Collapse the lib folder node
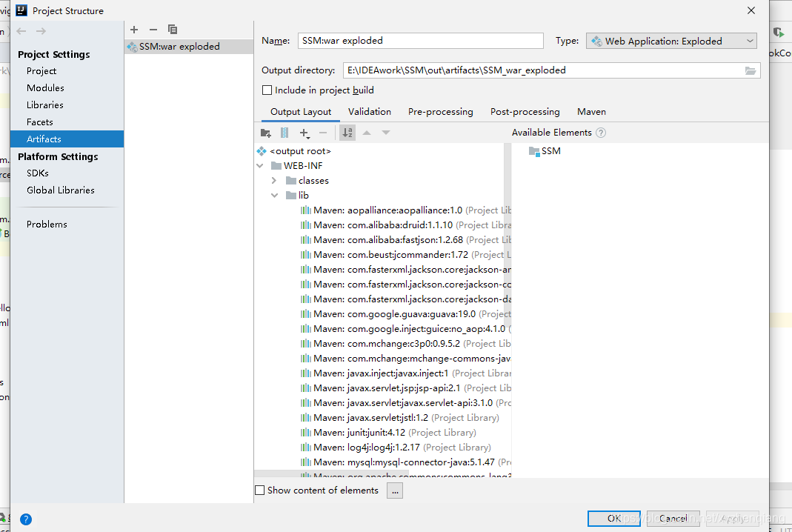This screenshot has width=792, height=532. click(x=274, y=196)
